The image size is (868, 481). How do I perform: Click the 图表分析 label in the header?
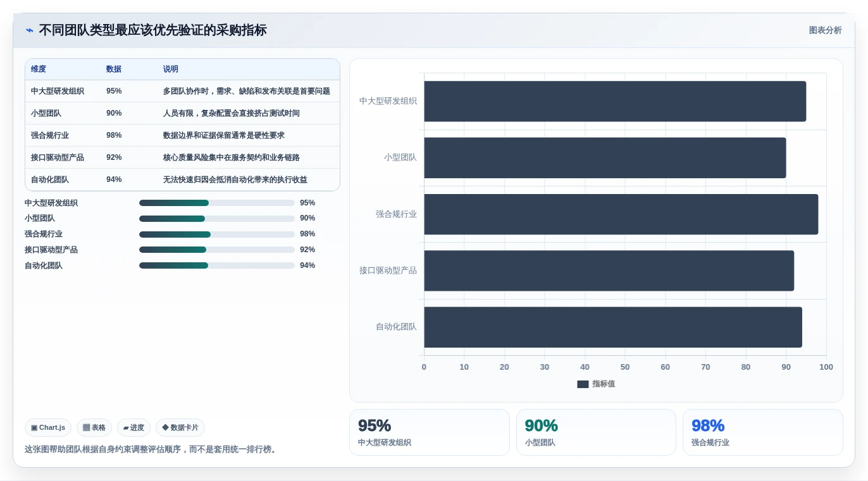click(825, 30)
